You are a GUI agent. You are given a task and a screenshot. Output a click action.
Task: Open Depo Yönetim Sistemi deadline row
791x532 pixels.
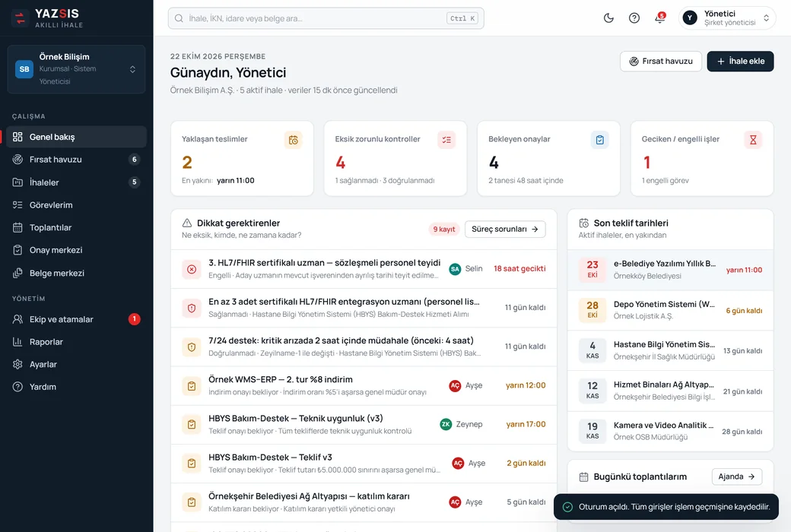tap(670, 310)
